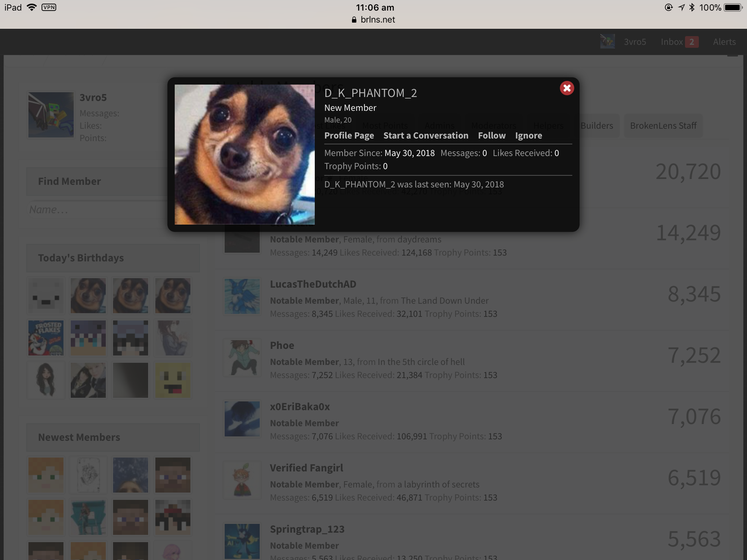Click the Safari address bar brlns.net

373,20
